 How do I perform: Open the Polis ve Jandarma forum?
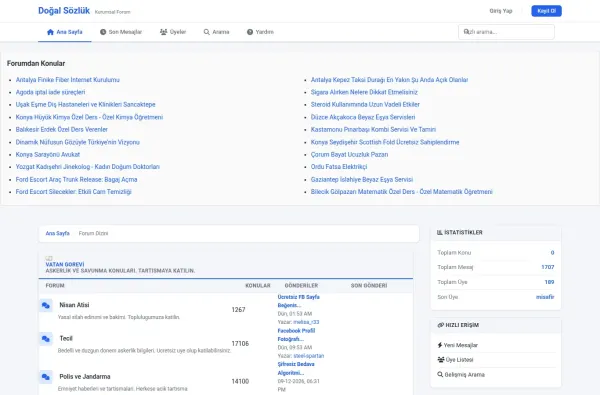pyautogui.click(x=85, y=377)
